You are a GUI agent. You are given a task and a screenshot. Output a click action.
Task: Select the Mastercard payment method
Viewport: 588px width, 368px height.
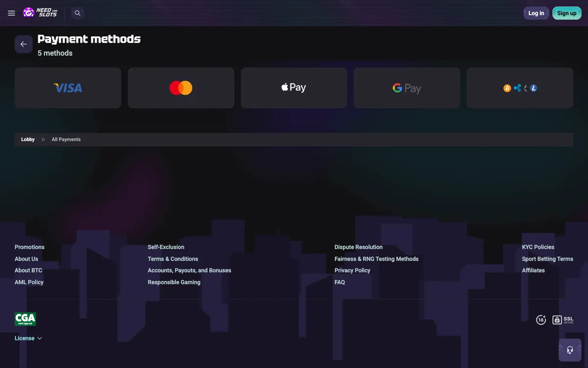(181, 88)
